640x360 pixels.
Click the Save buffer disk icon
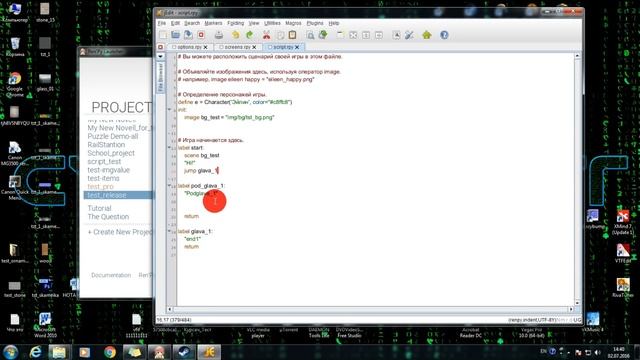(x=188, y=35)
